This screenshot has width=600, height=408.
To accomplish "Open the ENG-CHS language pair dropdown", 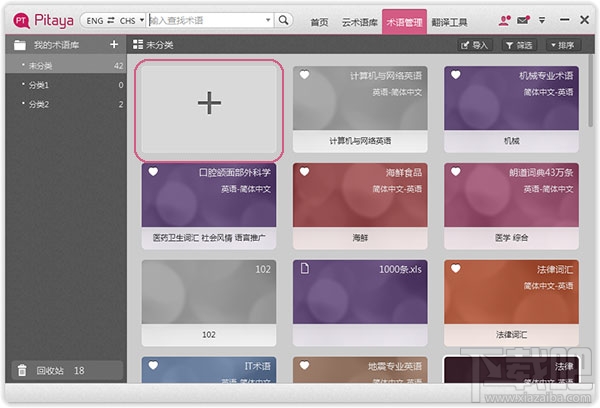I will click(115, 20).
